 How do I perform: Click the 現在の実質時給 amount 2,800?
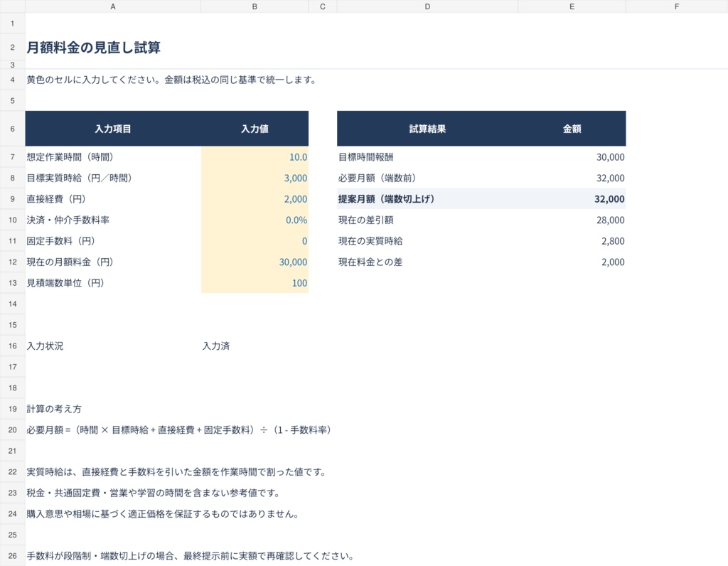point(613,241)
